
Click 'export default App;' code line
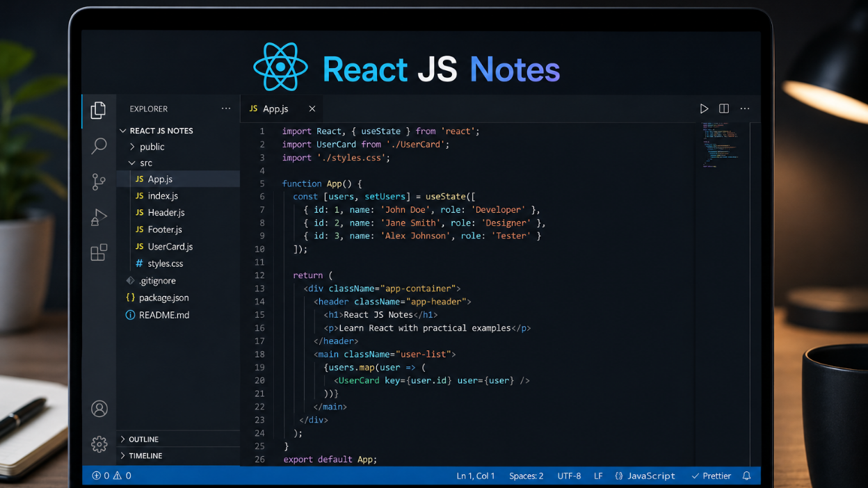pyautogui.click(x=330, y=459)
